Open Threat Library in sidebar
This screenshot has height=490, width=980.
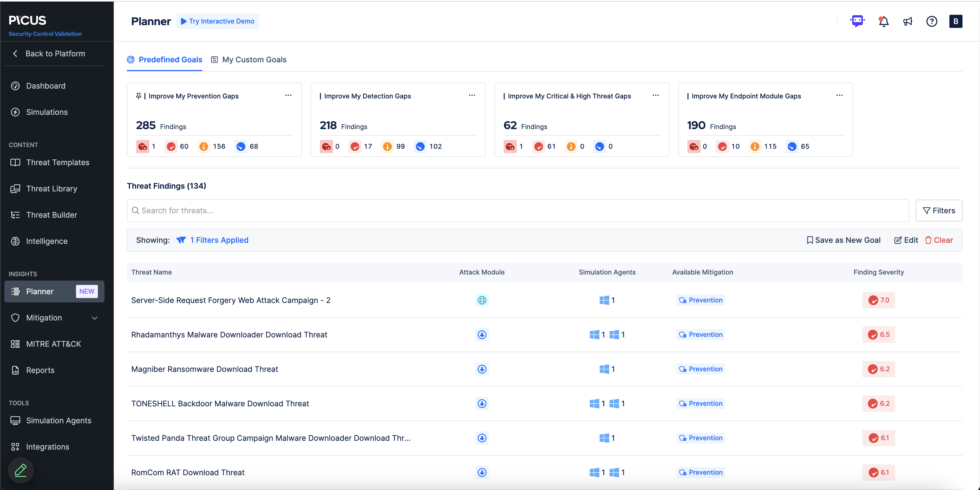pos(52,189)
